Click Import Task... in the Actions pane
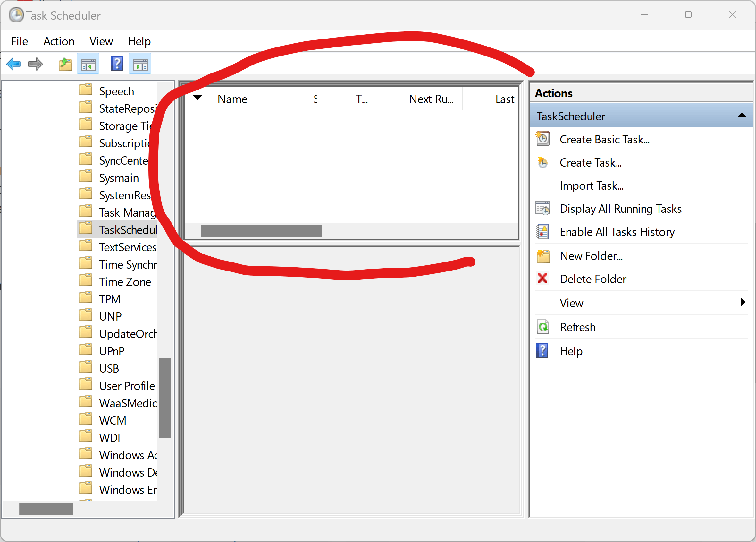Image resolution: width=756 pixels, height=542 pixels. (591, 186)
